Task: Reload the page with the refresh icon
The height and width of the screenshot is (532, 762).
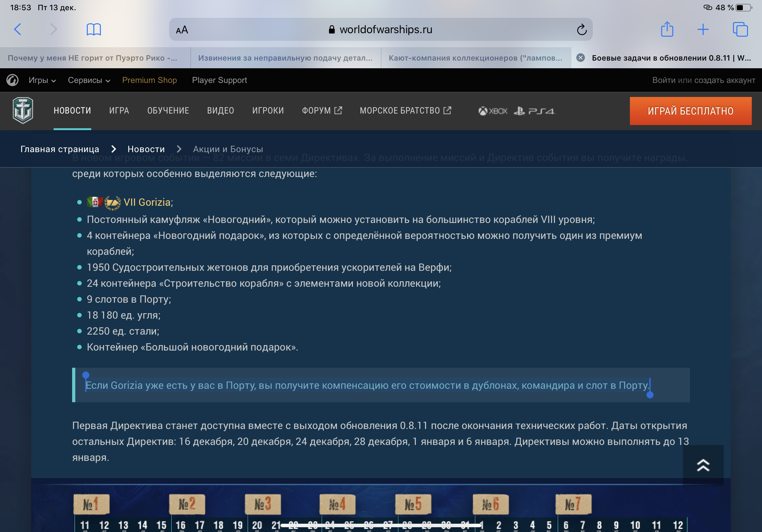Action: tap(581, 30)
